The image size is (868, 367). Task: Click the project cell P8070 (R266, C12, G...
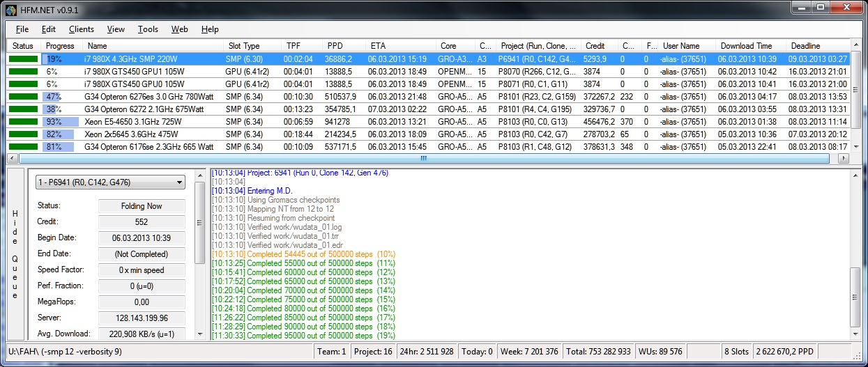(x=538, y=71)
